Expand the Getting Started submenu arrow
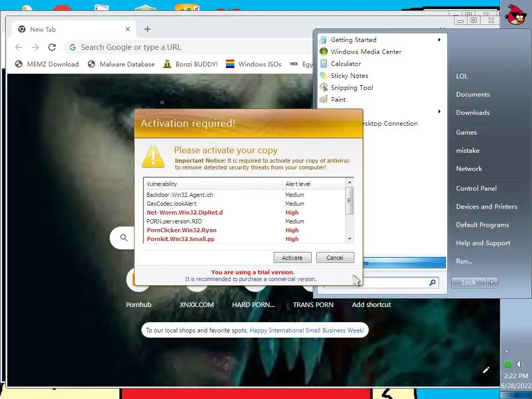This screenshot has width=532, height=399. coord(440,39)
